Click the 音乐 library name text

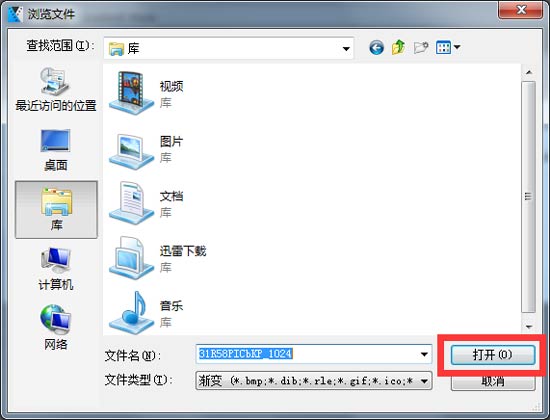[x=172, y=306]
